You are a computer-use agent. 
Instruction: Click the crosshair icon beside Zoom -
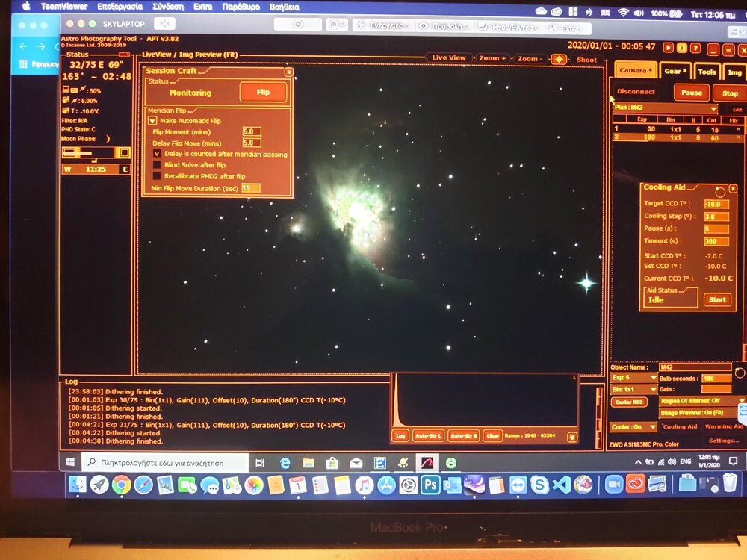(x=558, y=59)
